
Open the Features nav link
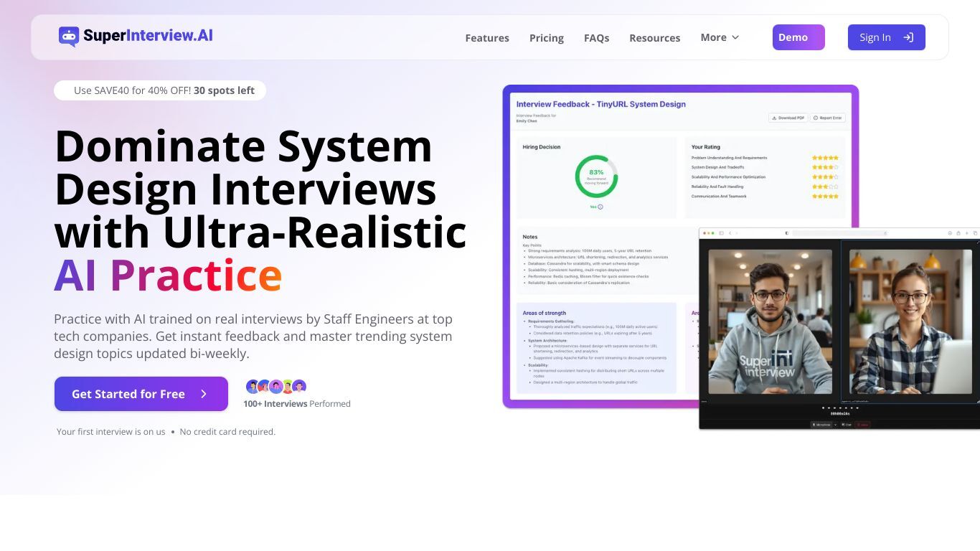click(x=487, y=38)
